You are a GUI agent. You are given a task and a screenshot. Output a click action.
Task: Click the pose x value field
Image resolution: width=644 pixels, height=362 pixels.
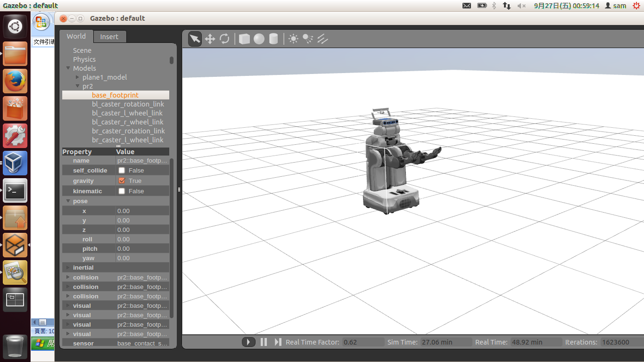click(142, 211)
